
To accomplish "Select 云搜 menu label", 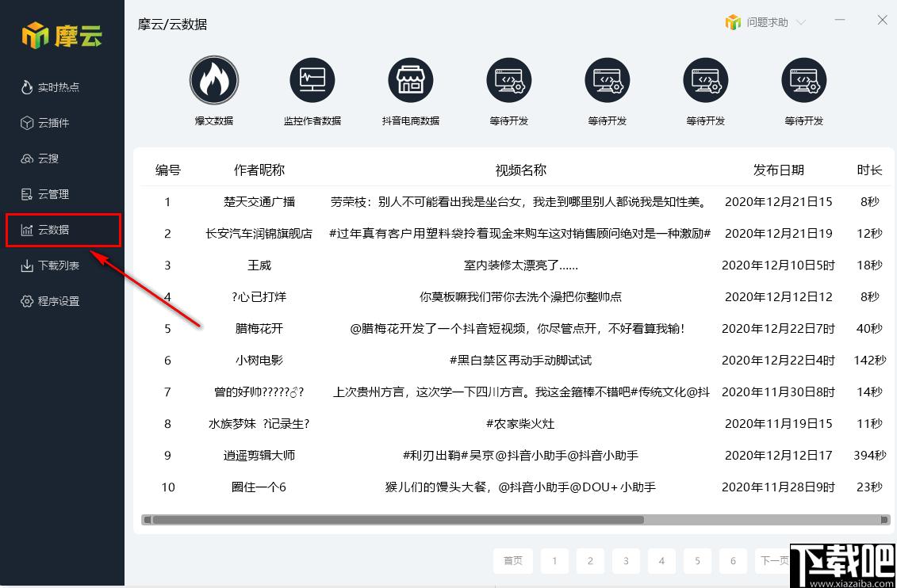I will pyautogui.click(x=48, y=158).
